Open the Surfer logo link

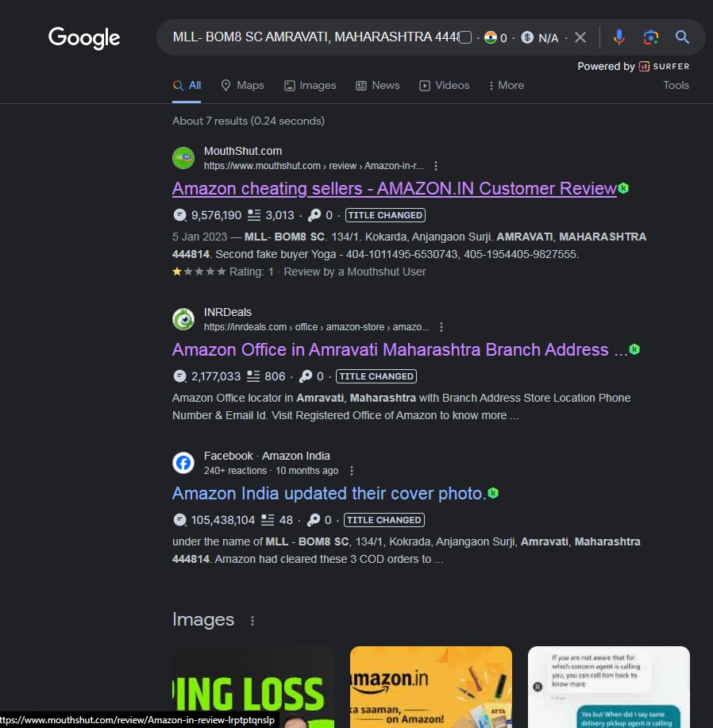665,67
